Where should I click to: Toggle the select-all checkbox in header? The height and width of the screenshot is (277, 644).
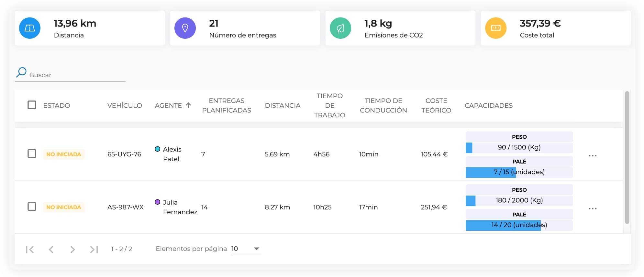tap(32, 105)
